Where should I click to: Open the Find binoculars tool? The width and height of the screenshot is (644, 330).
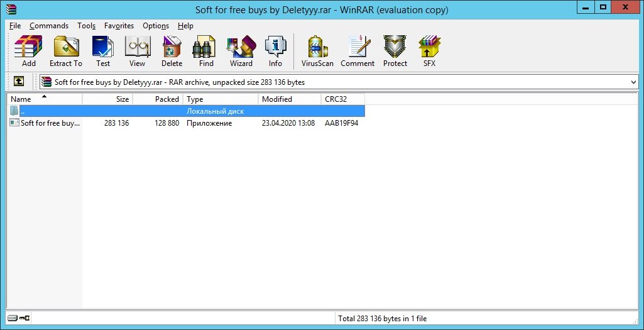[x=206, y=51]
